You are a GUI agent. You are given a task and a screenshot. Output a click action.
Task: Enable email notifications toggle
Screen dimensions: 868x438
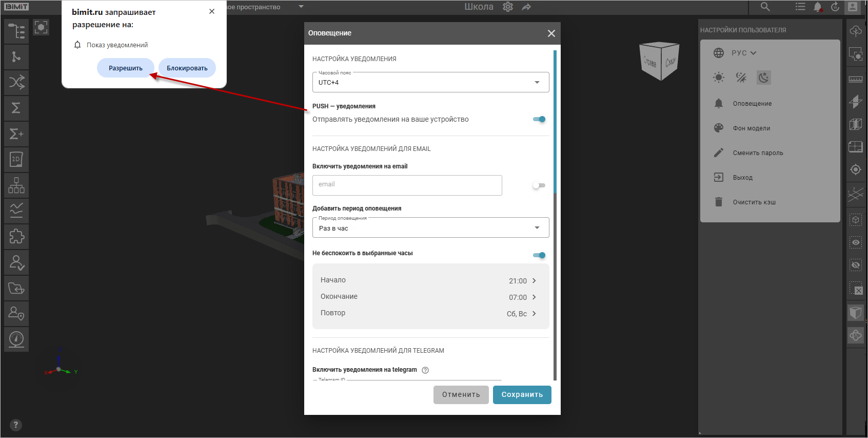(539, 185)
